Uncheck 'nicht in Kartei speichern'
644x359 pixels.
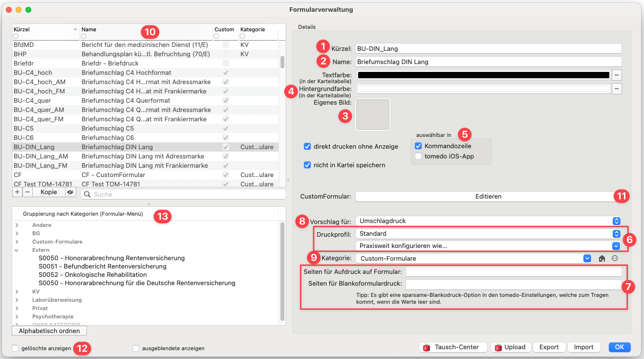point(307,165)
